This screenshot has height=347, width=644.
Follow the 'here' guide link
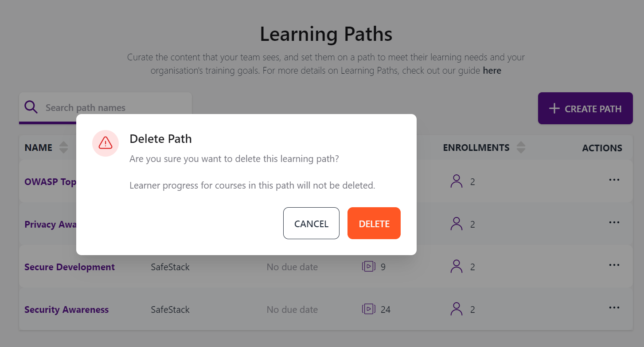coord(492,70)
